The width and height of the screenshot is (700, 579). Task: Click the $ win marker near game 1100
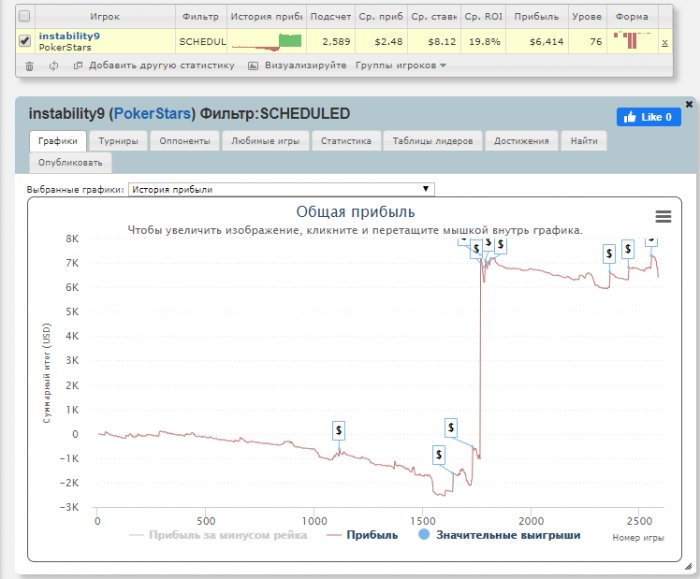point(339,431)
